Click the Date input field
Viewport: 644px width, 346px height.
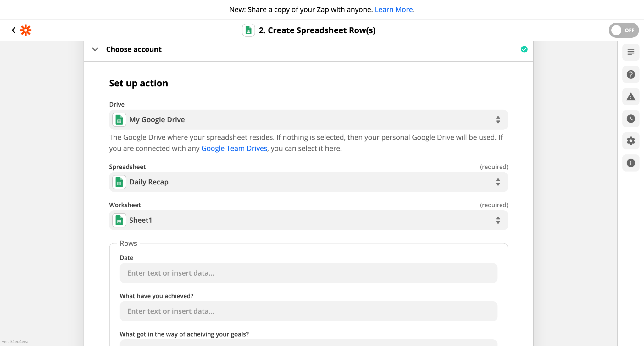(308, 273)
